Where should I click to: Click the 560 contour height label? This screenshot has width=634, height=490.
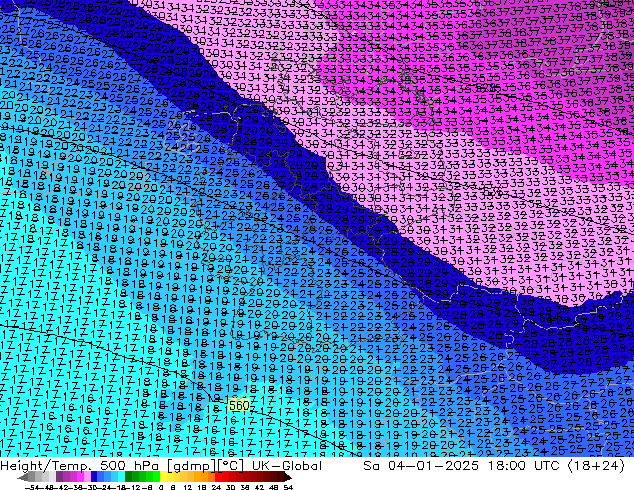point(239,405)
